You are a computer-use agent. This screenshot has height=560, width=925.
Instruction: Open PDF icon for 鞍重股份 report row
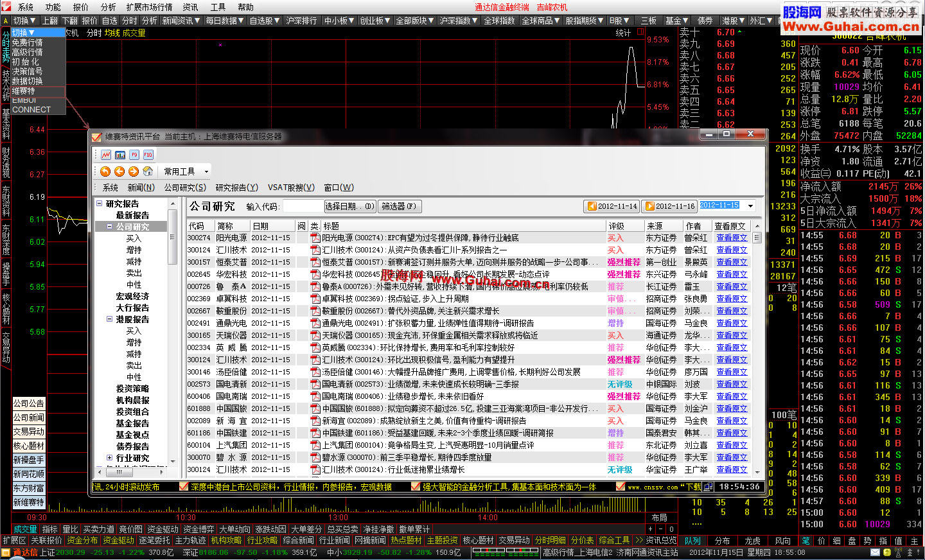point(315,311)
